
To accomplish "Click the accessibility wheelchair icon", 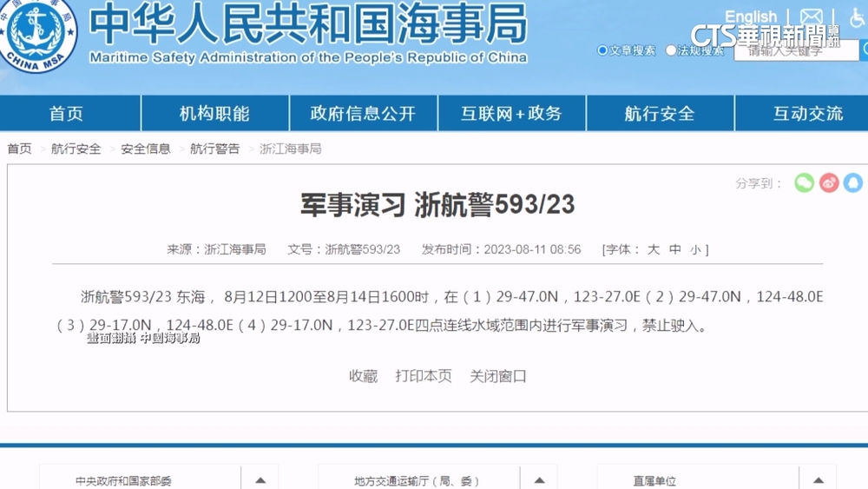I will (x=857, y=17).
